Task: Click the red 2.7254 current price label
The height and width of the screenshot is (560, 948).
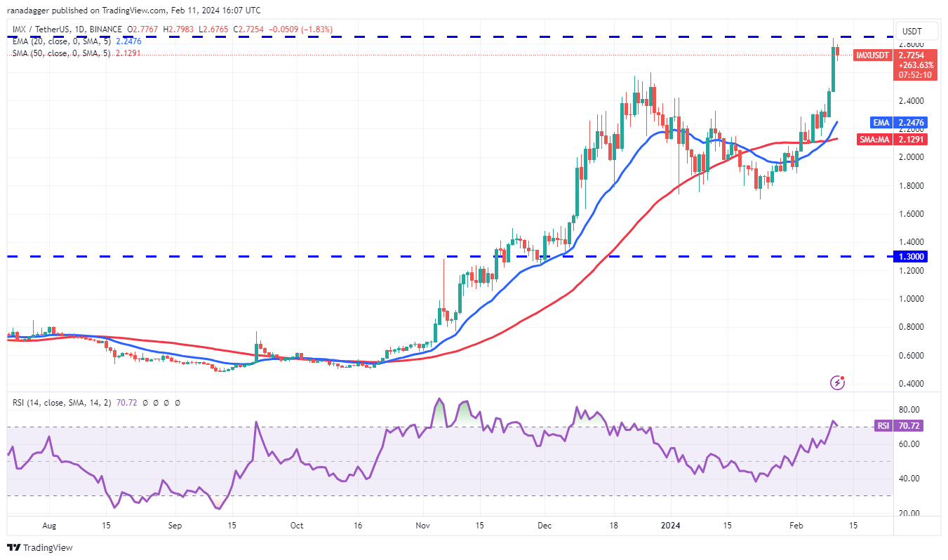Action: click(x=912, y=54)
